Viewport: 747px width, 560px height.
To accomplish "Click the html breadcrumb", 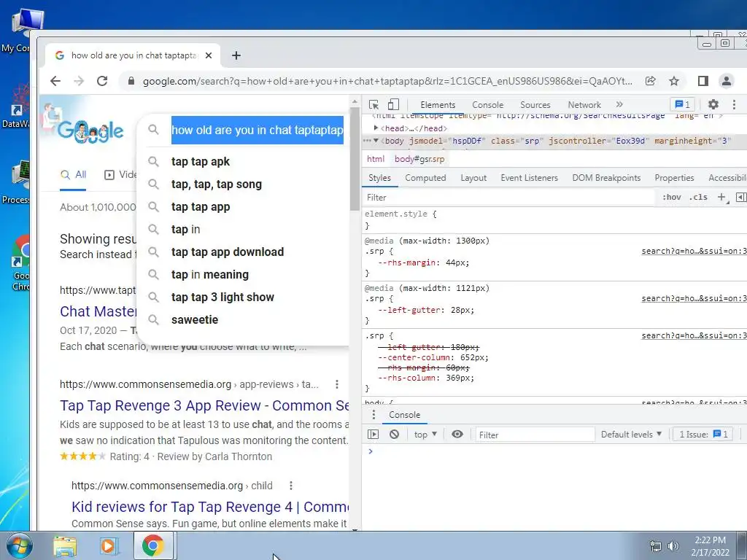I will [x=376, y=159].
